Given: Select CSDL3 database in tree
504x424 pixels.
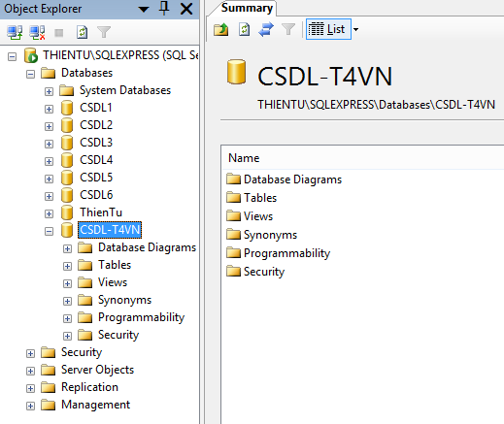Looking at the screenshot, I should (96, 143).
